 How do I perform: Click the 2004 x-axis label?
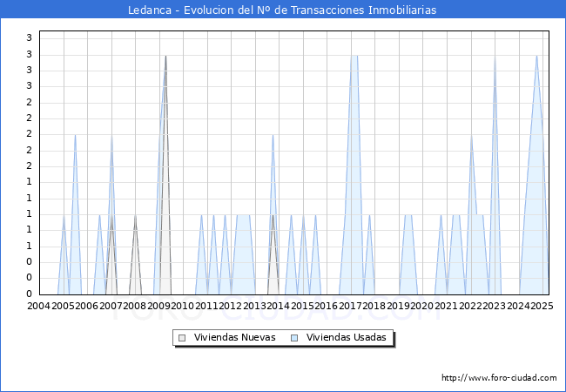[39, 306]
